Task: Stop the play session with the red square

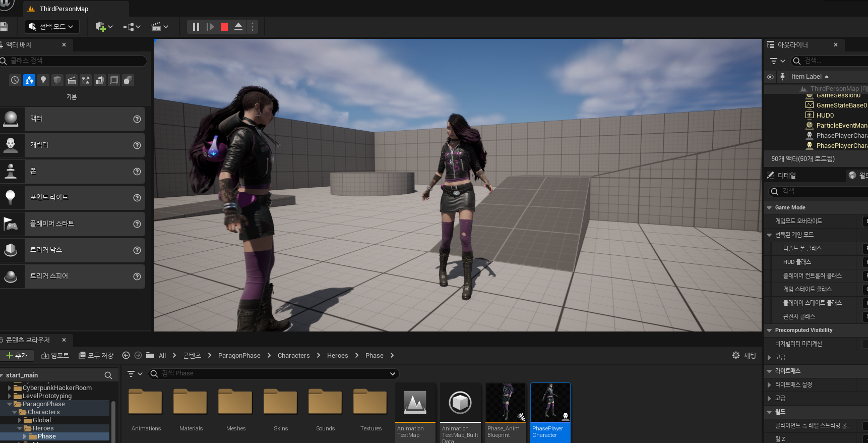Action: [x=224, y=27]
